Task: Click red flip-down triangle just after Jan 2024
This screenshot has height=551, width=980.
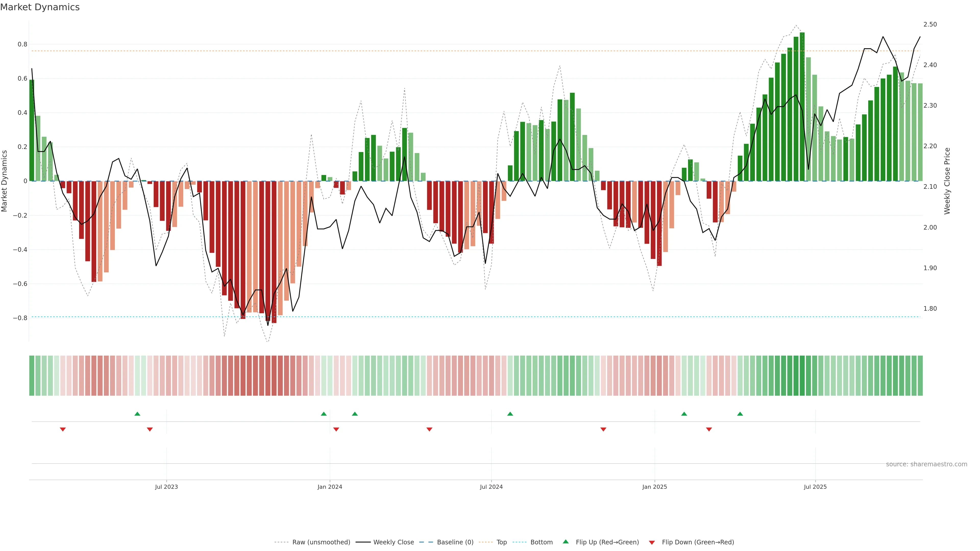Action: point(336,429)
